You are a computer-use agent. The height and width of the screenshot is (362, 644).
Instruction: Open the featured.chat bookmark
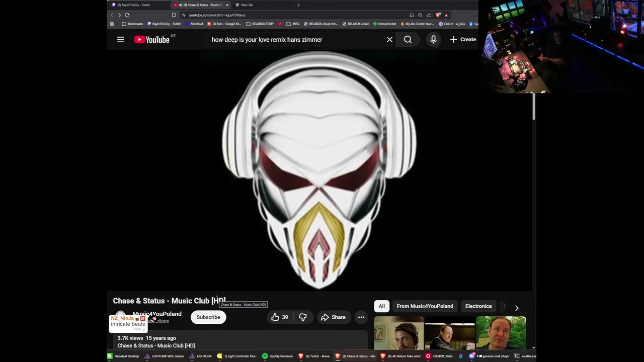pyautogui.click(x=384, y=24)
